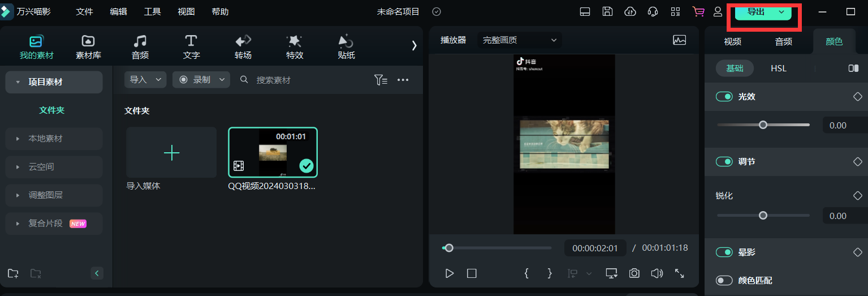
Task: Open the three-dot more options menu
Action: (x=403, y=80)
